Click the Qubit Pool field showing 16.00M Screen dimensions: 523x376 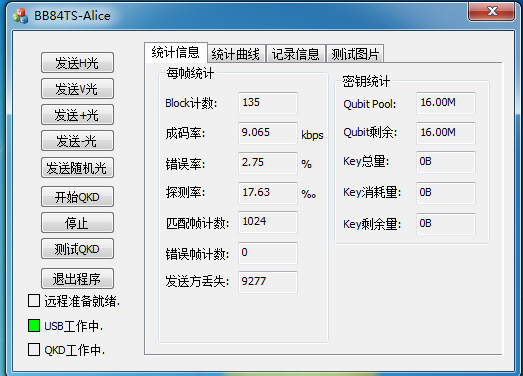[446, 103]
